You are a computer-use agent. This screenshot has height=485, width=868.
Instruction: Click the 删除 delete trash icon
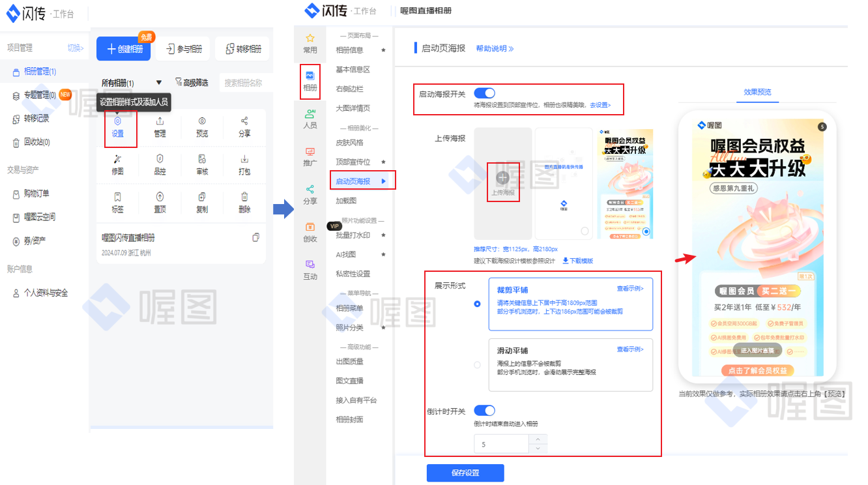pyautogui.click(x=244, y=197)
